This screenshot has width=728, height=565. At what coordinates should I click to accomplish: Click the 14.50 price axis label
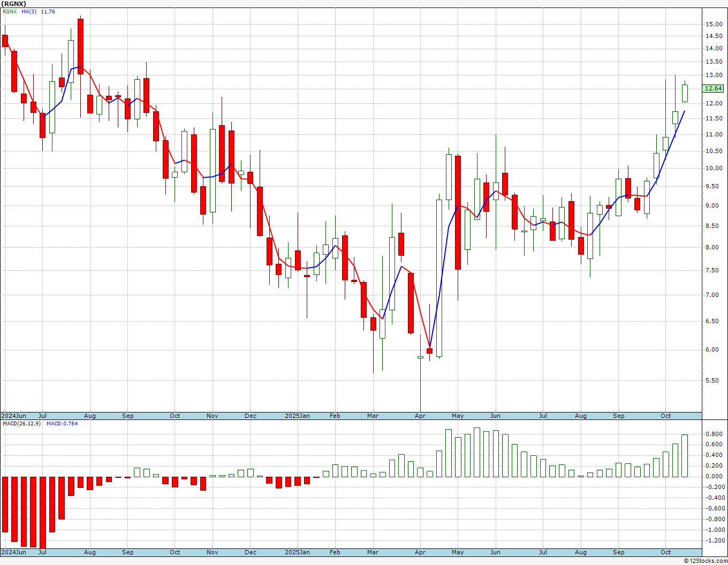point(713,36)
